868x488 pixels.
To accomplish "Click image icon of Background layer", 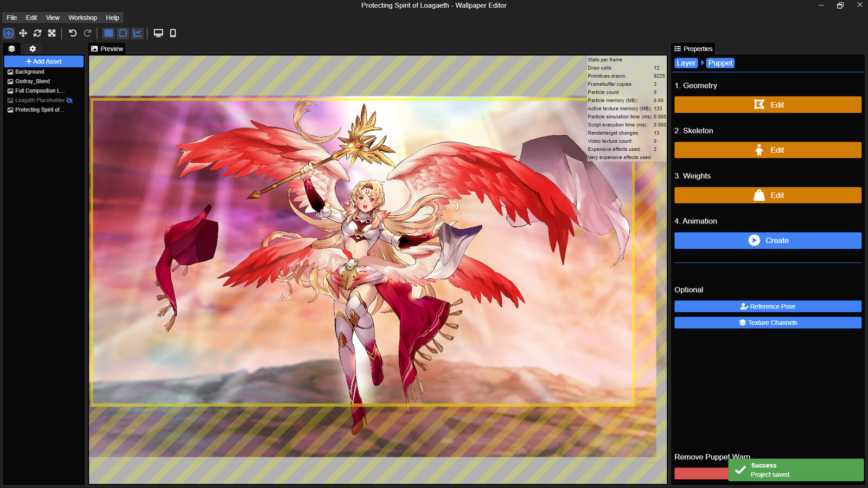I will (10, 72).
